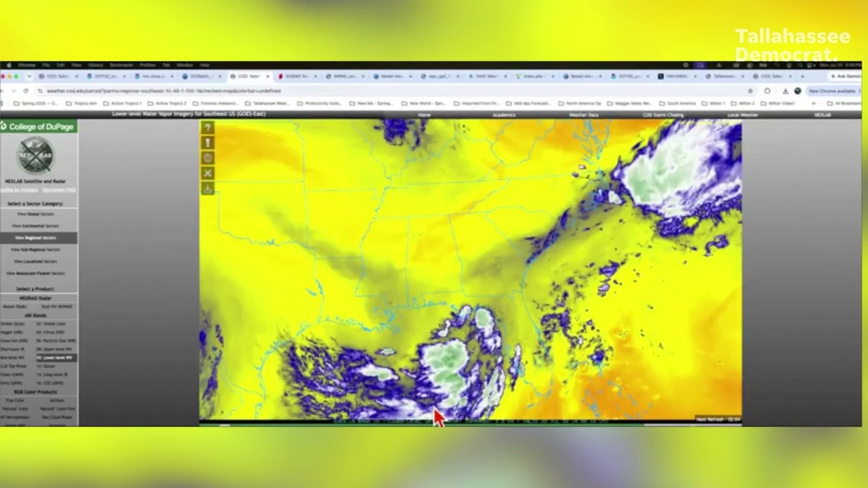Select the Lower-level WV band
This screenshot has width=868, height=488.
coord(56,357)
